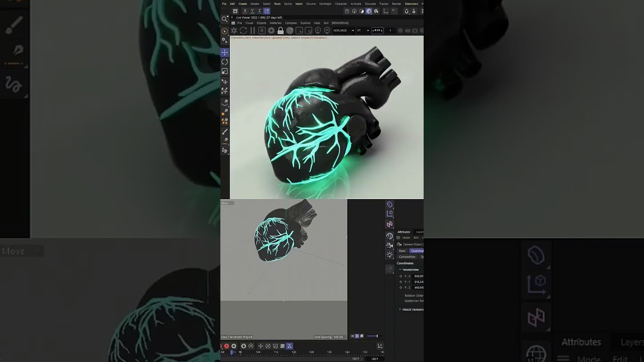This screenshot has width=644, height=362.
Task: Activate the F focus picker pin
Action: pyautogui.click(x=318, y=30)
